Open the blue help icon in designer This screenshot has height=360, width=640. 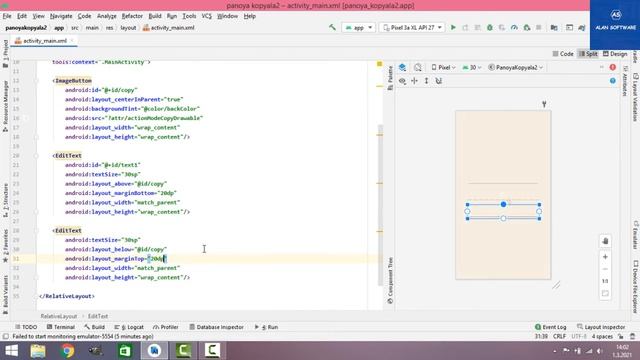click(x=613, y=81)
